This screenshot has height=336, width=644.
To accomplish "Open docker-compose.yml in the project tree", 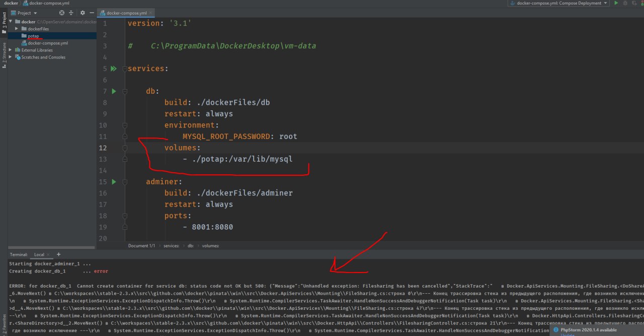I will coord(51,43).
